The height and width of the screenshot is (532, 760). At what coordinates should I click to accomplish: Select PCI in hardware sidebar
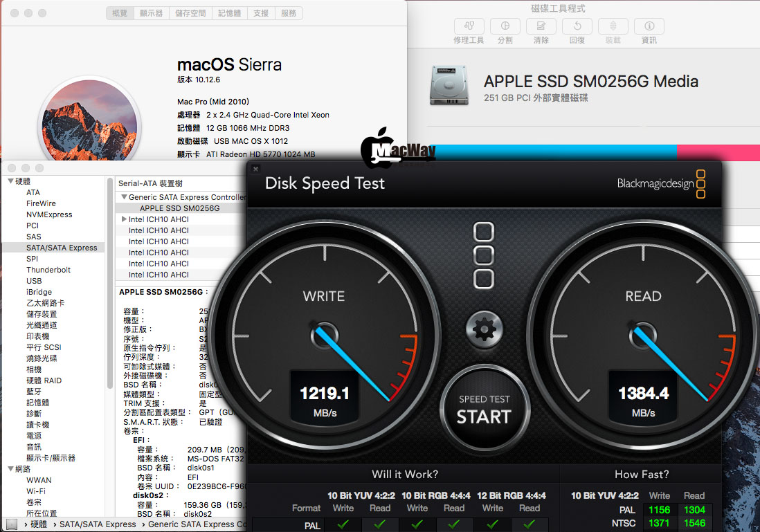click(33, 226)
